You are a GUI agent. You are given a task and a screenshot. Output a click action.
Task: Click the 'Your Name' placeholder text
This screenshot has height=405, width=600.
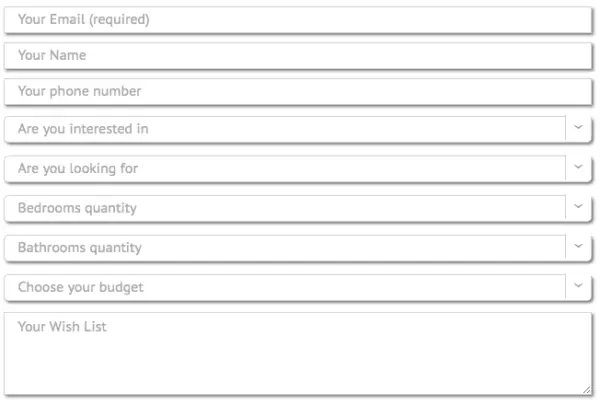(52, 56)
